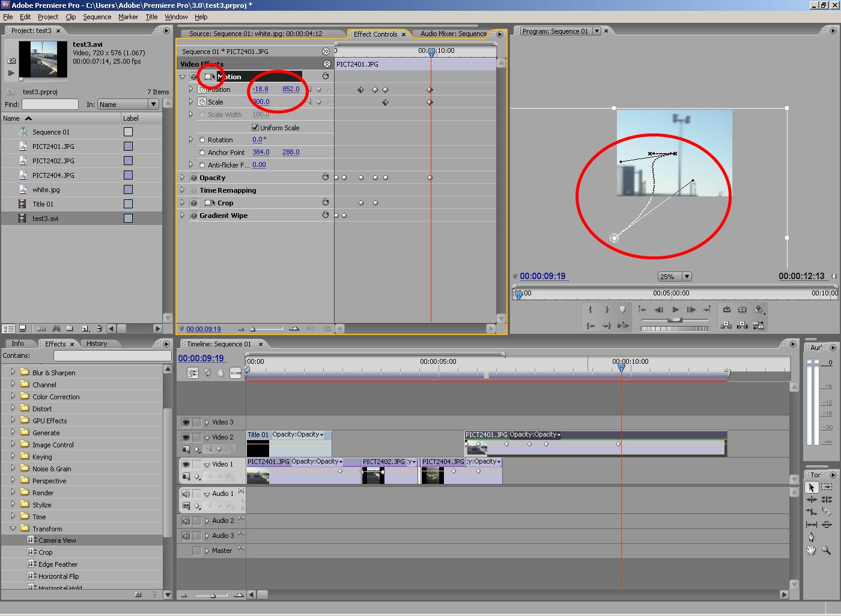Viewport: 841px width, 616px height.
Task: Open the Marker menu
Action: [128, 17]
